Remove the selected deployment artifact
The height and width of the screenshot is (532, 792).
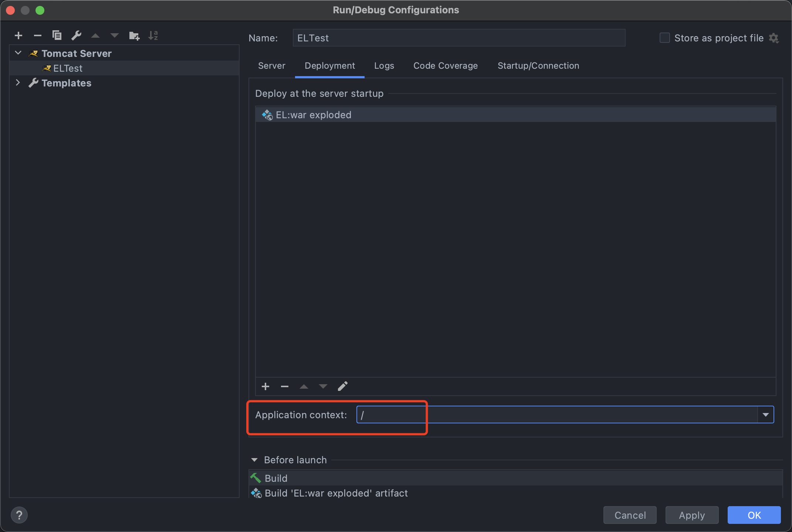pos(284,386)
